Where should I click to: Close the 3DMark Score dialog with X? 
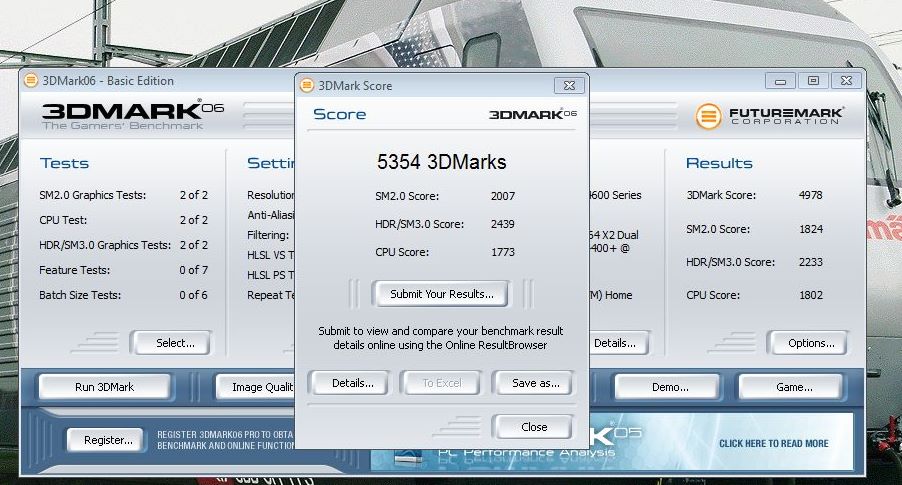[569, 85]
